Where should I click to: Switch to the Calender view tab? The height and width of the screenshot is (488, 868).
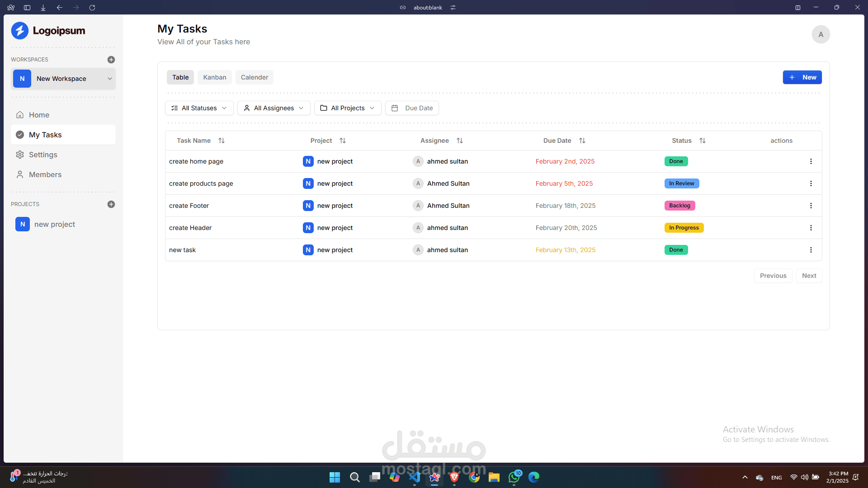click(255, 77)
